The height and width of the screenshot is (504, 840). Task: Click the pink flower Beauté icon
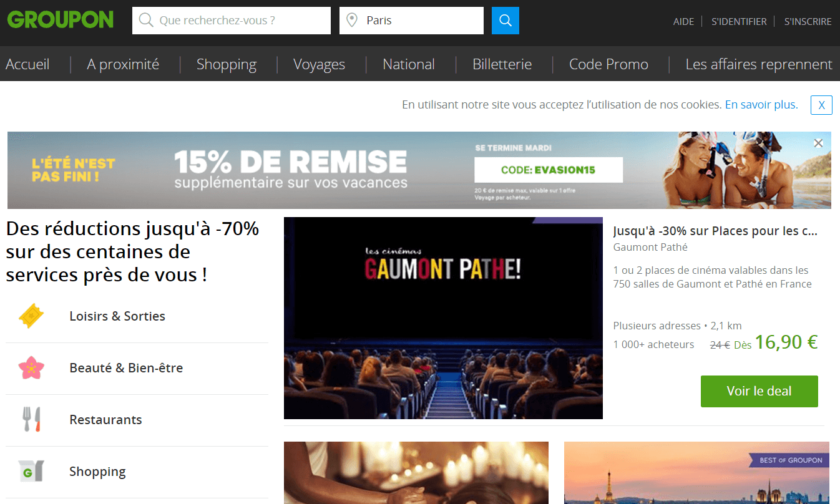click(31, 368)
